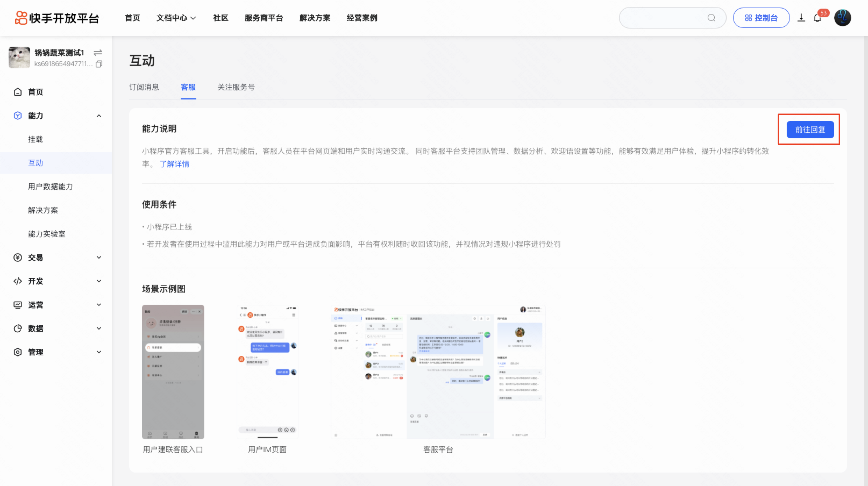Image resolution: width=868 pixels, height=486 pixels.
Task: Click the 控制台 button
Action: 761,18
